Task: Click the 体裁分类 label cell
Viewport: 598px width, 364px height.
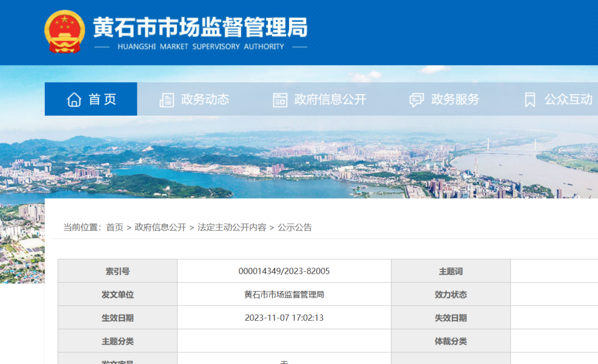Action: 451,341
